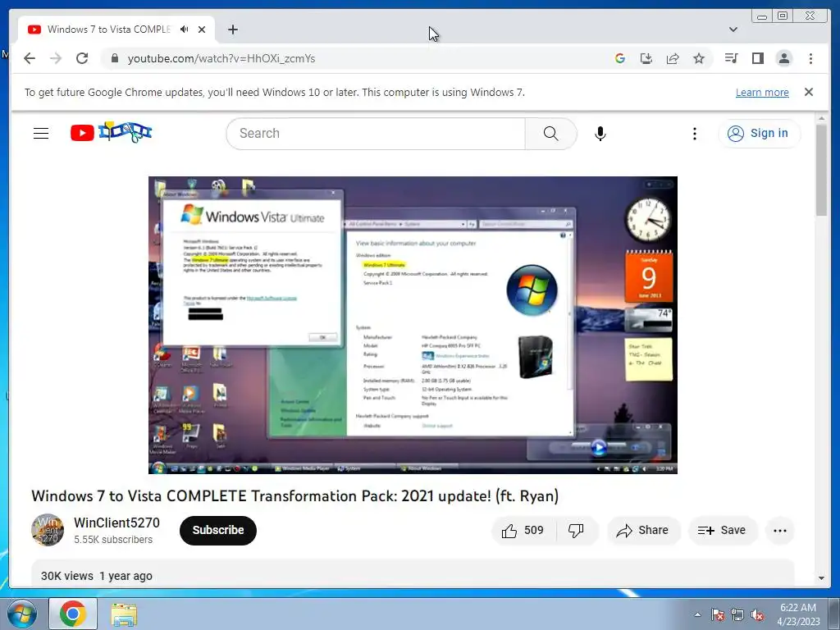
Task: Open network tray icon
Action: pos(737,614)
